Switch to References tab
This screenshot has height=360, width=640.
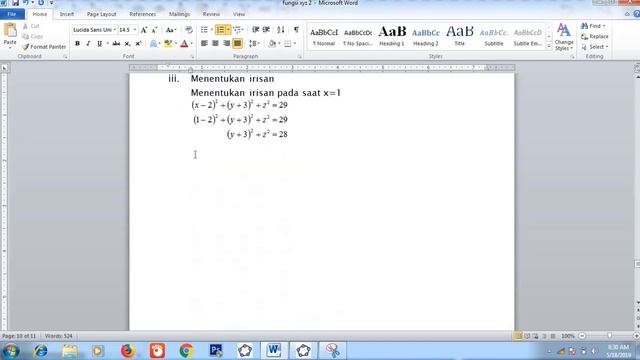click(142, 14)
